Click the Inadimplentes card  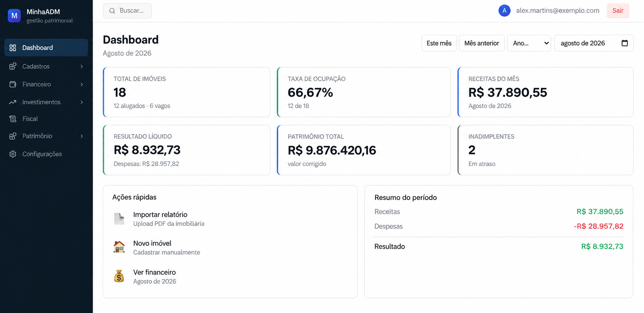click(546, 150)
